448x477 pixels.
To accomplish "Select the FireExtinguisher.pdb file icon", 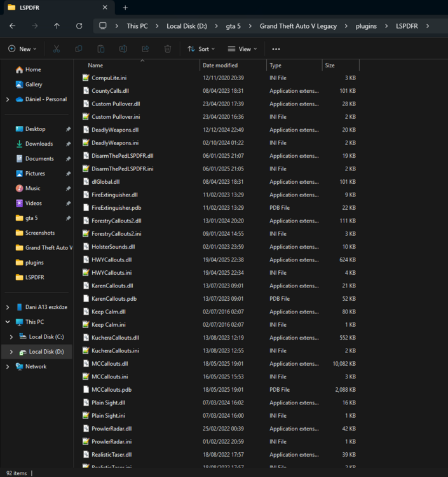I will 86,208.
